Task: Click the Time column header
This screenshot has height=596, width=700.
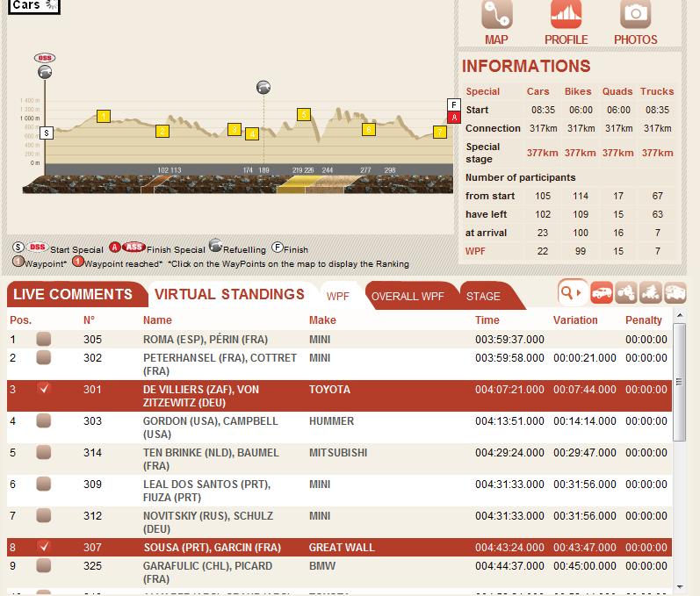Action: click(x=487, y=320)
